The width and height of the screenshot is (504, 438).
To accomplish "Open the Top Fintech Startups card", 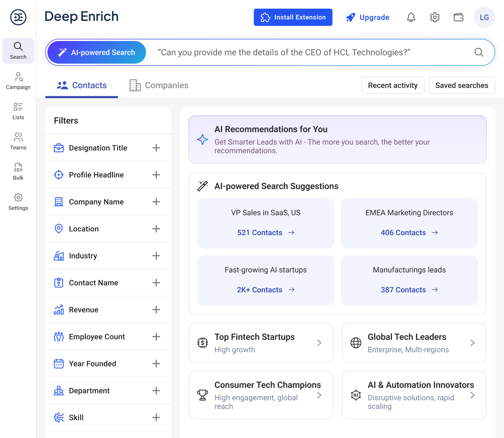I will pyautogui.click(x=261, y=343).
